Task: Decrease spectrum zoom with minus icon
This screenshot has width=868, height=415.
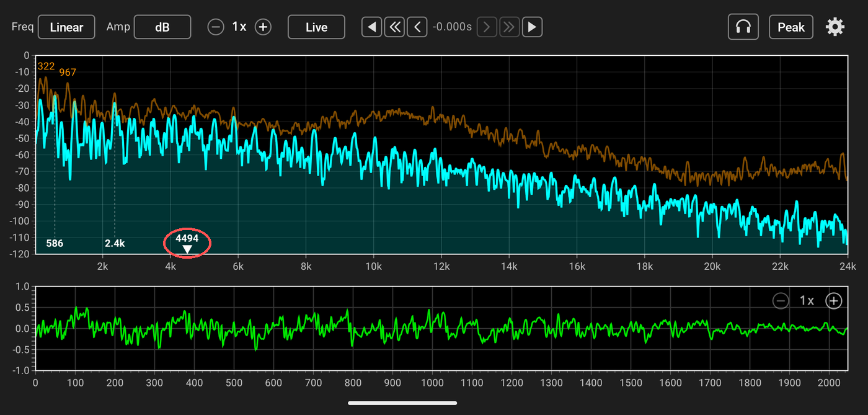Action: tap(216, 27)
